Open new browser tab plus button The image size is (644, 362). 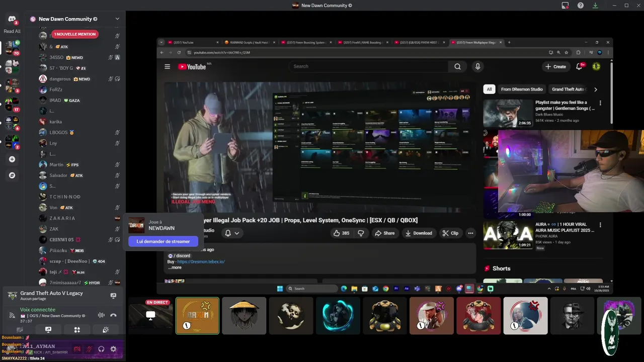click(509, 42)
